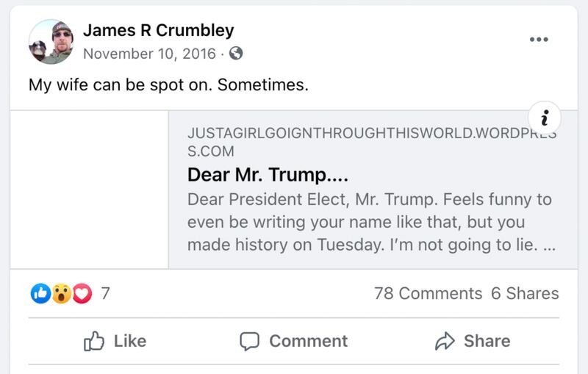Like the post with the Like button
This screenshot has width=588, height=374.
pyautogui.click(x=115, y=341)
